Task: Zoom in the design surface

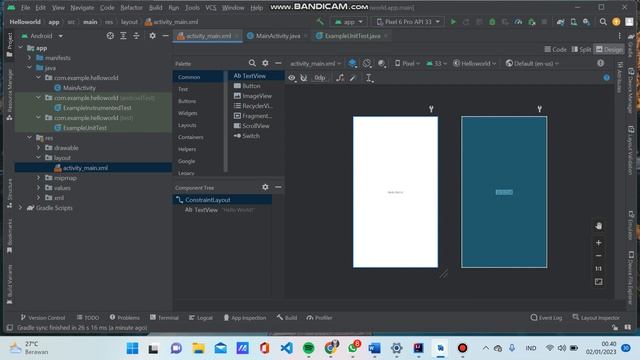Action: 598,243
